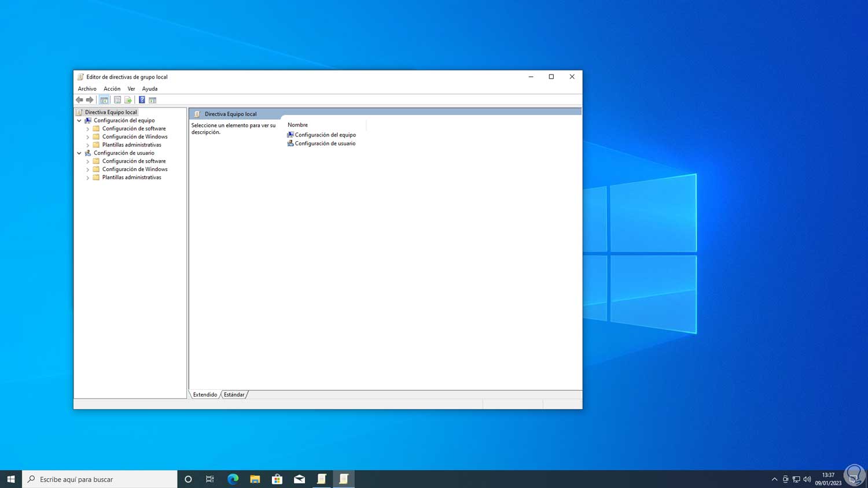This screenshot has width=868, height=488.
Task: Click the Export list toolbar icon
Action: coord(128,100)
